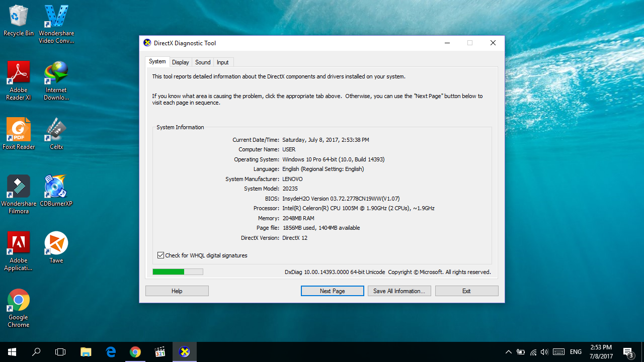Close the DirectX Diagnostic Tool window
This screenshot has width=644, height=362.
point(493,43)
